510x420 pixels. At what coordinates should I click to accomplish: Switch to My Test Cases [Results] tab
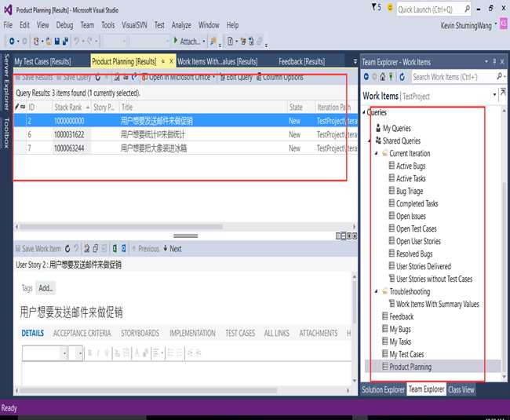coord(42,61)
